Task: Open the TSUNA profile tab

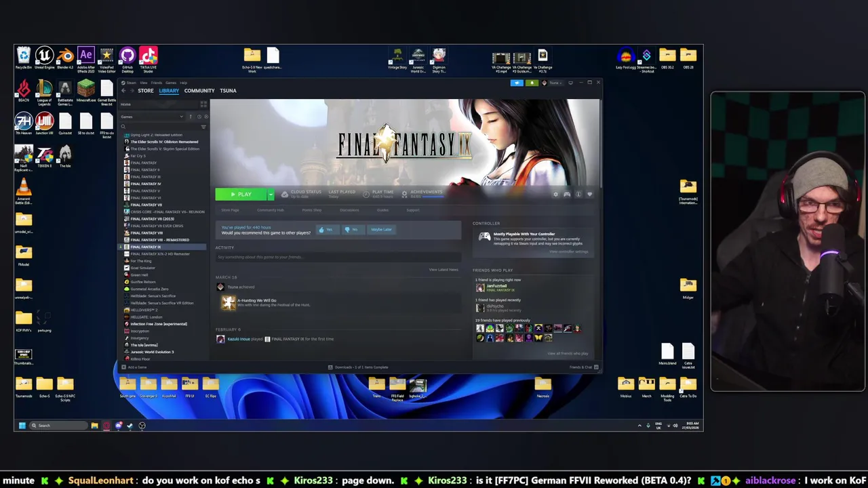Action: 228,91
